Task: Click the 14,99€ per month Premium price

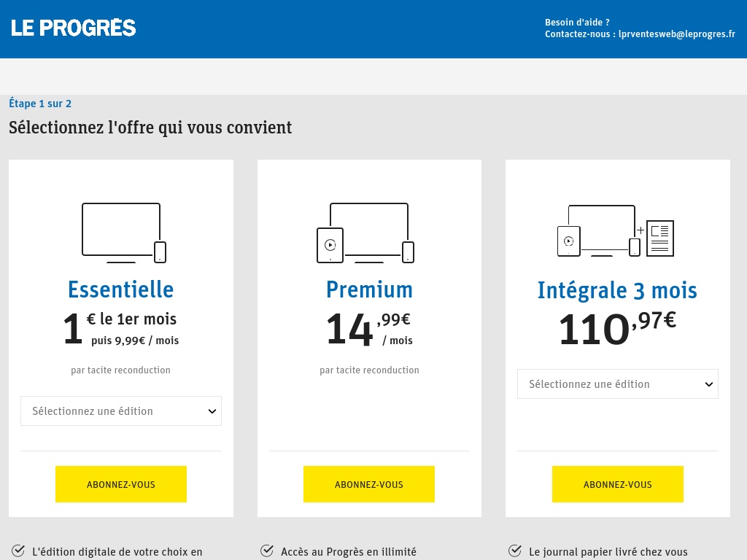Action: pyautogui.click(x=368, y=329)
